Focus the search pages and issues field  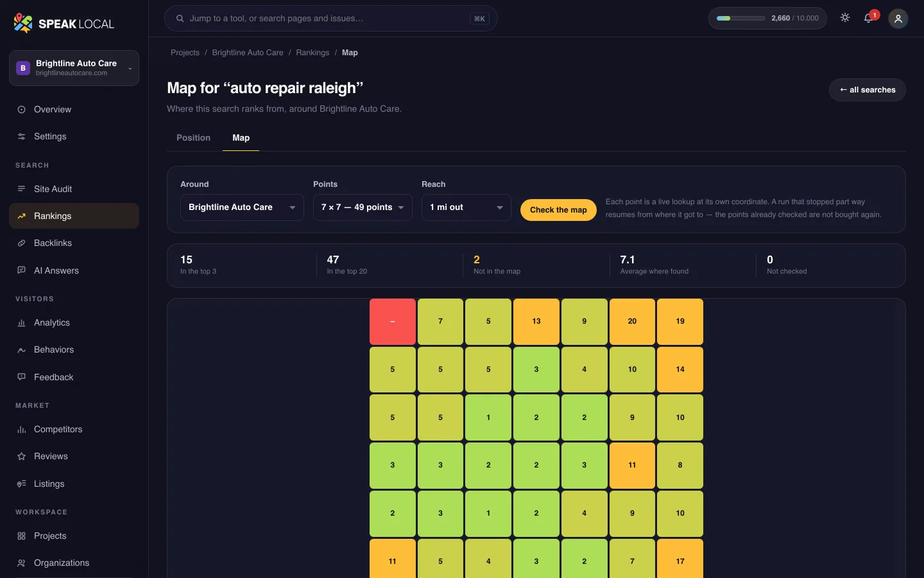pos(331,19)
